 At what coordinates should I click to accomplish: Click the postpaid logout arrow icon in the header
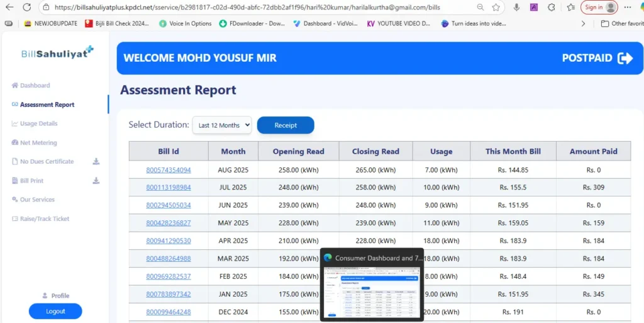click(x=625, y=59)
